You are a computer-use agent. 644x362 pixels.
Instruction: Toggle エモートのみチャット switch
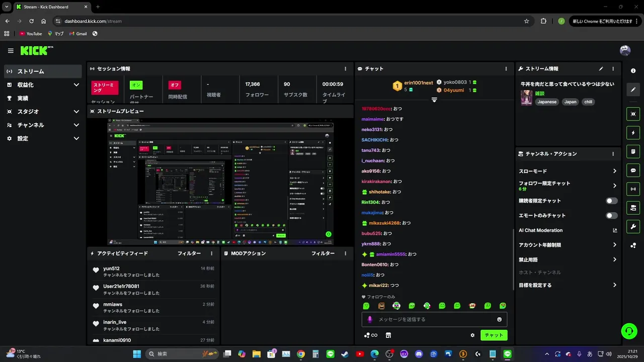[612, 215]
